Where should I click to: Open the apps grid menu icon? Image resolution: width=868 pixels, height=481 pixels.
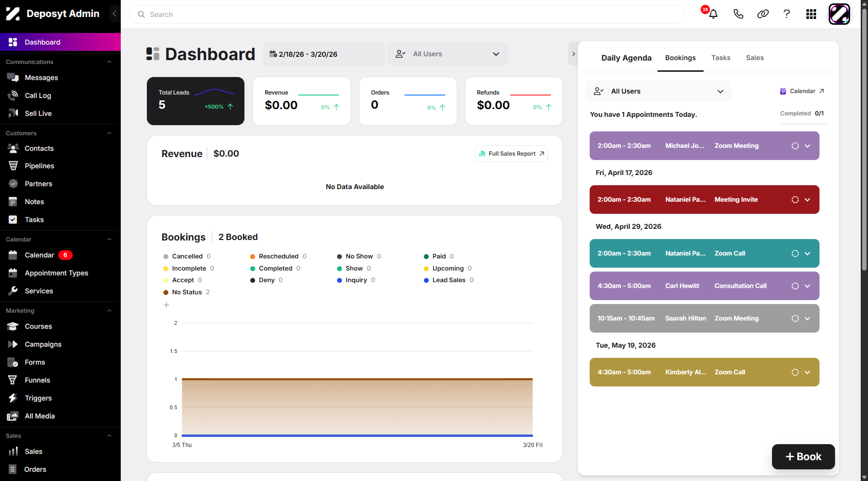[811, 14]
